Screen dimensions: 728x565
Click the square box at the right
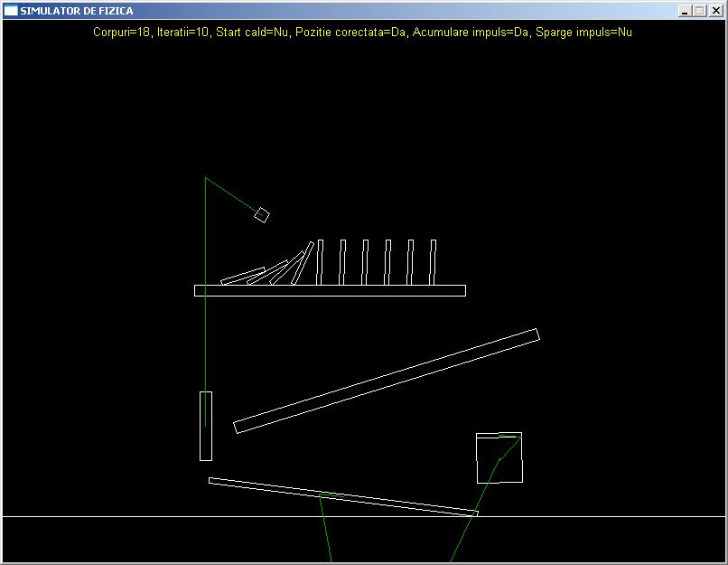[x=499, y=458]
